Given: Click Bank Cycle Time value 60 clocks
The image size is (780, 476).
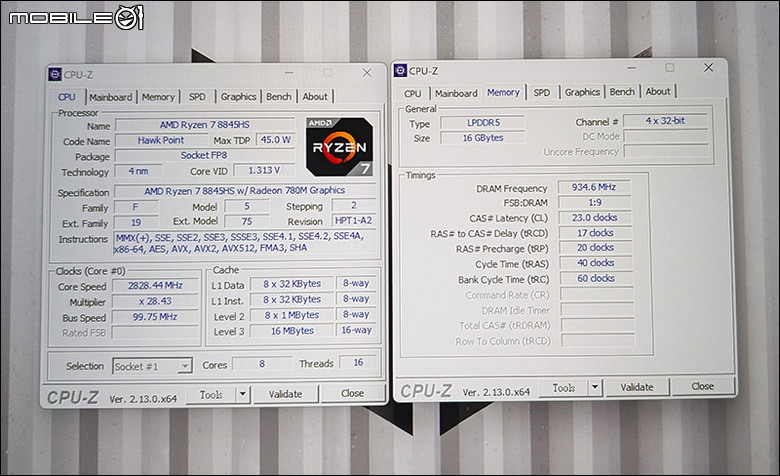Looking at the screenshot, I should coord(596,279).
